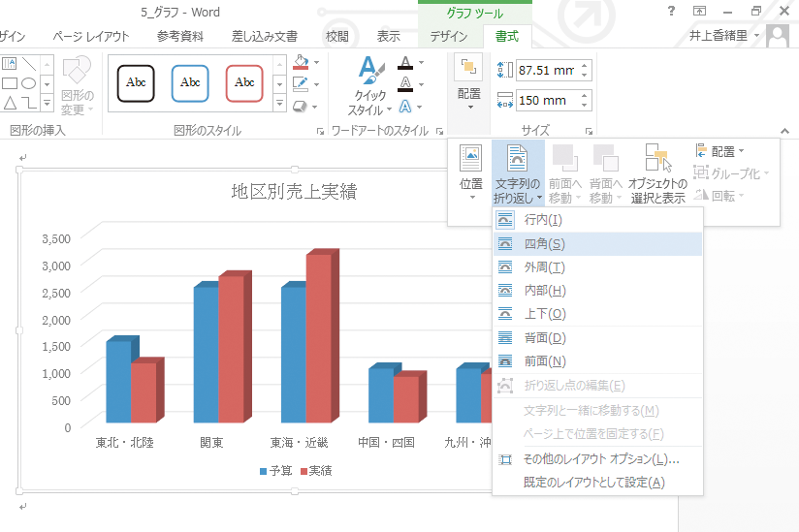Screen dimensions: 799x532
Task: Choose 行内(I) inline wrap option
Action: point(597,220)
